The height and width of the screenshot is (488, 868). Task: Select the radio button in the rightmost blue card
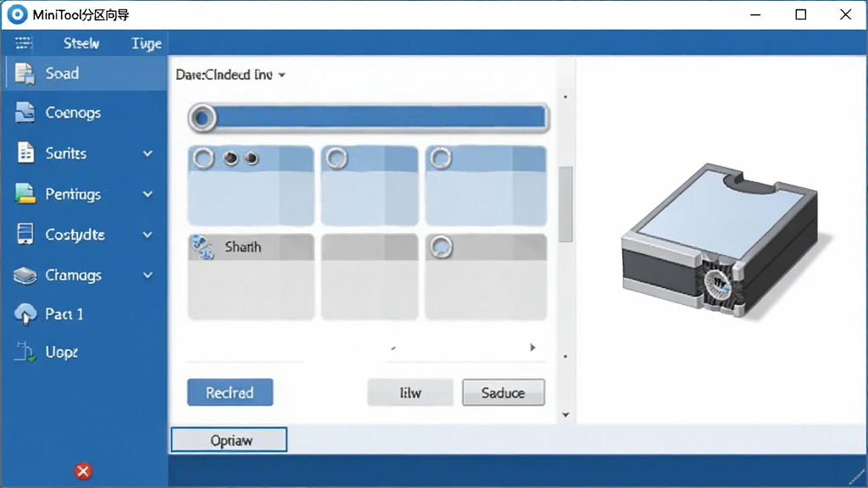[441, 158]
